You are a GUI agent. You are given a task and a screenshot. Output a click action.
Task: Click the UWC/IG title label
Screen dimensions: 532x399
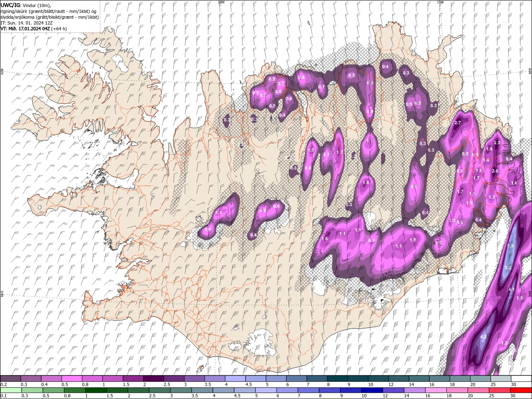[10, 5]
